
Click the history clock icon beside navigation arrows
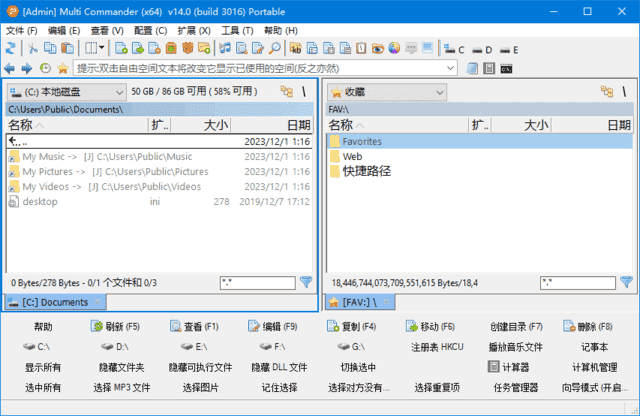tap(45, 68)
